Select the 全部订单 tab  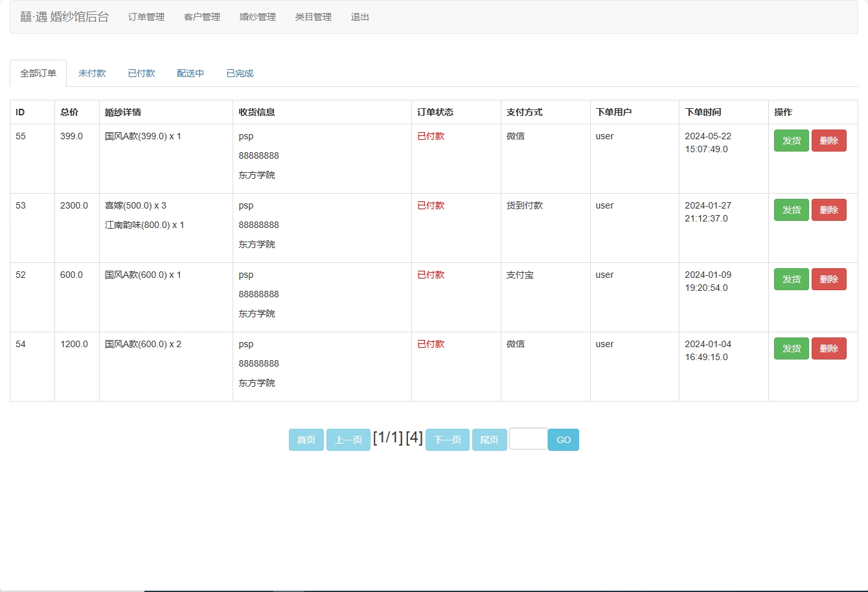pos(38,74)
